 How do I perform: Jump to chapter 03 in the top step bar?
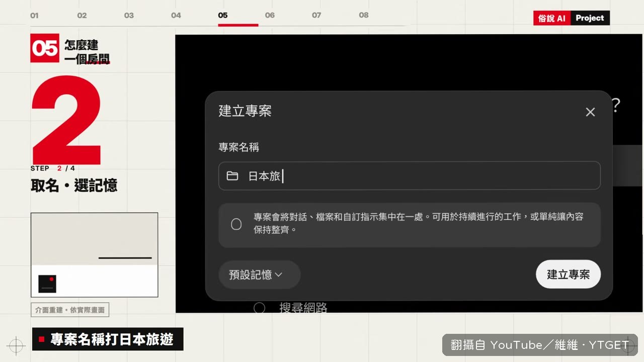point(129,16)
